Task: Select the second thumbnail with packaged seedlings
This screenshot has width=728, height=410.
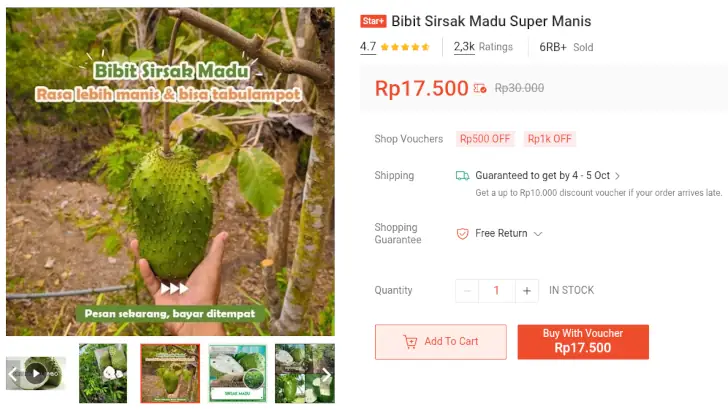Action: click(x=103, y=374)
